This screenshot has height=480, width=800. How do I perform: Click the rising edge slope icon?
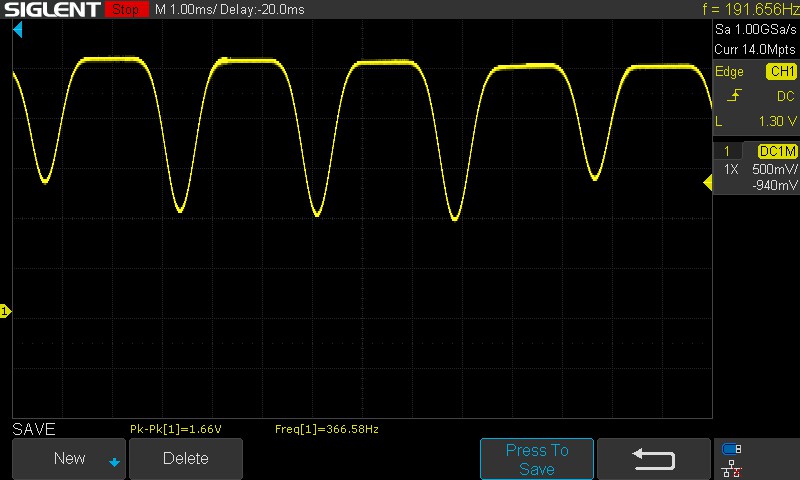[x=734, y=95]
